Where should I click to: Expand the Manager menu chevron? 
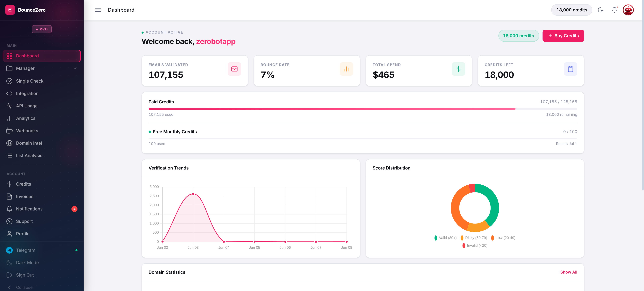75,68
